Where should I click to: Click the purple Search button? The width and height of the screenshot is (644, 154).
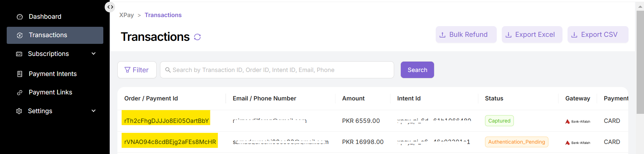click(x=417, y=70)
